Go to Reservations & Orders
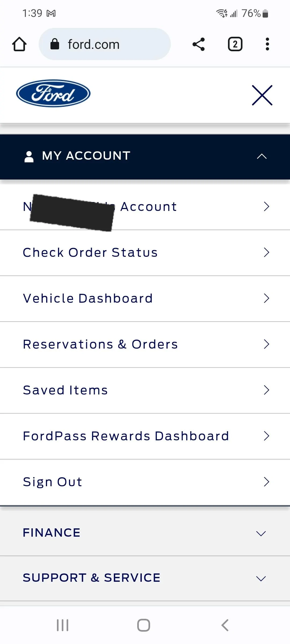This screenshot has width=290, height=644. click(145, 345)
